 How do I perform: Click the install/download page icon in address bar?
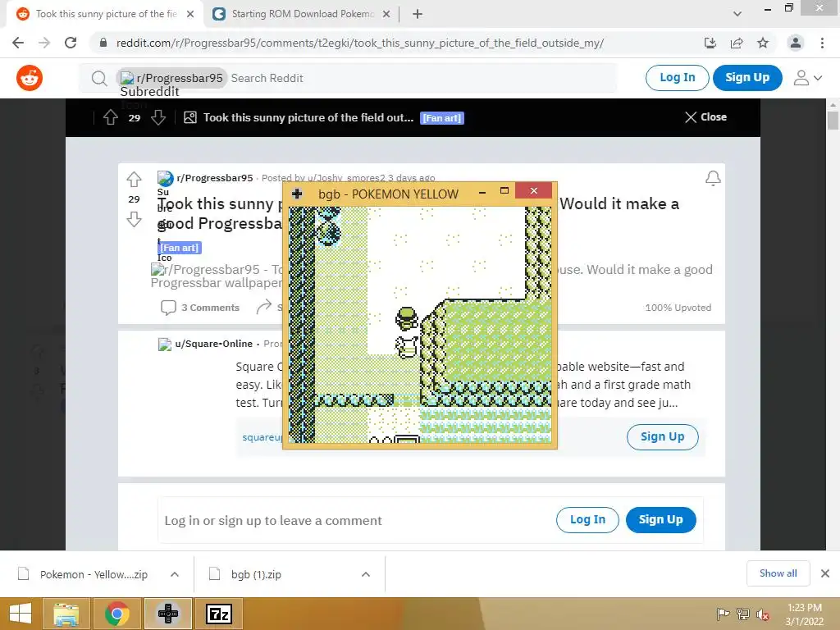[710, 43]
